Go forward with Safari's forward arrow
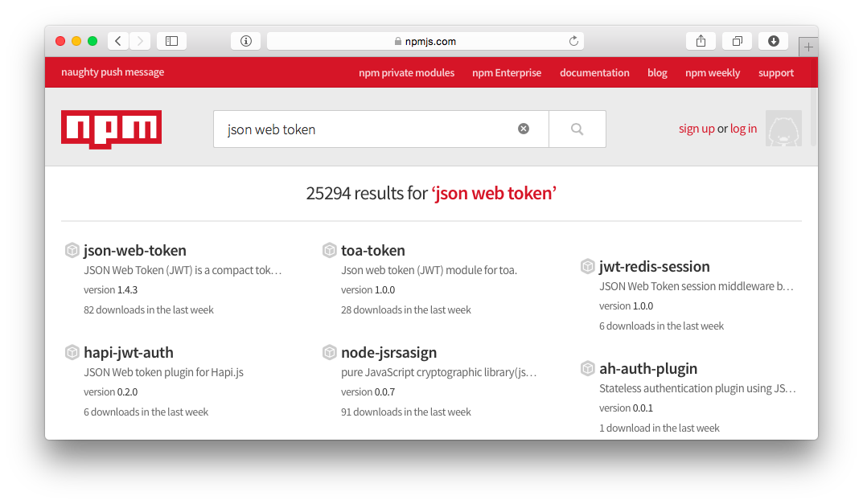This screenshot has width=863, height=504. click(x=140, y=41)
